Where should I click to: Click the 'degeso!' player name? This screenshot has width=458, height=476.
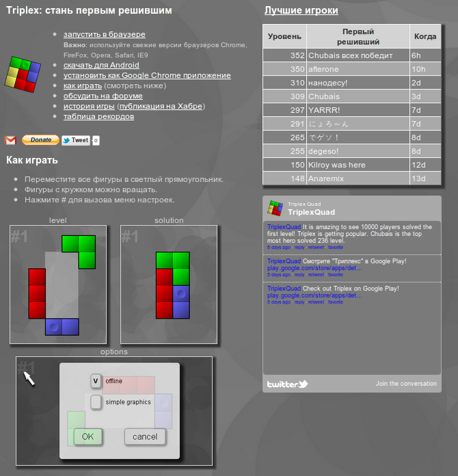[323, 151]
